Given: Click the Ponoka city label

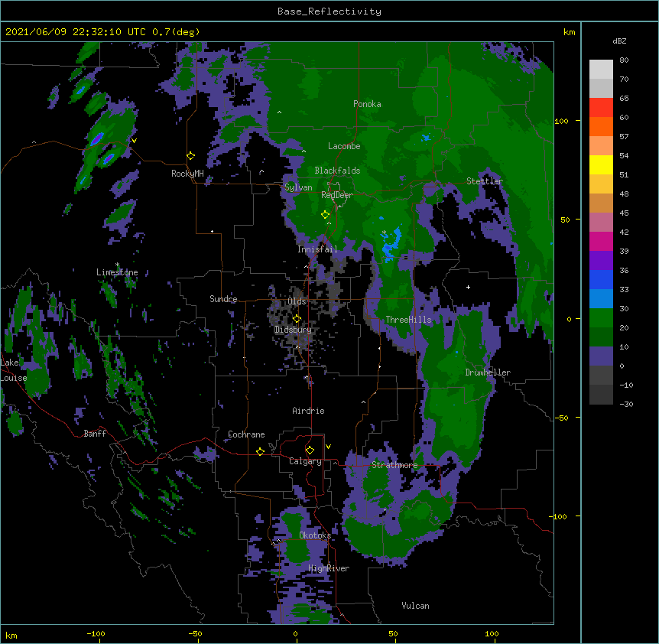Looking at the screenshot, I should 367,104.
